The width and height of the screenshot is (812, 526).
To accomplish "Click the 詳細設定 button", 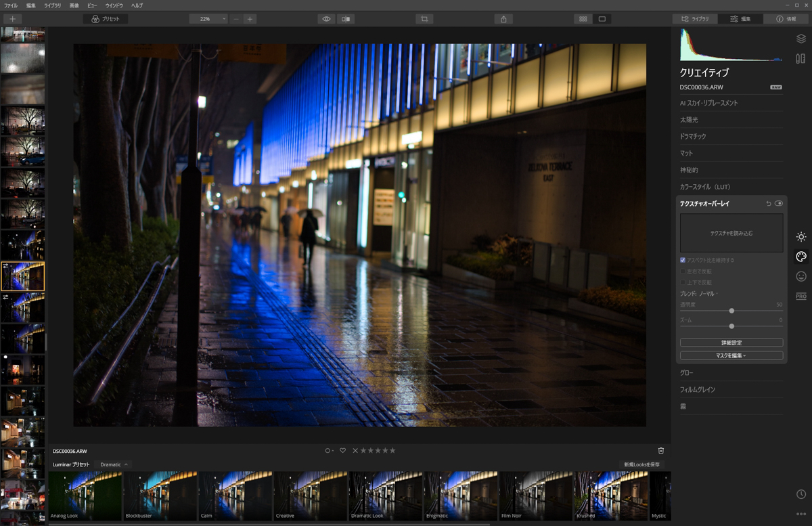I will (731, 343).
